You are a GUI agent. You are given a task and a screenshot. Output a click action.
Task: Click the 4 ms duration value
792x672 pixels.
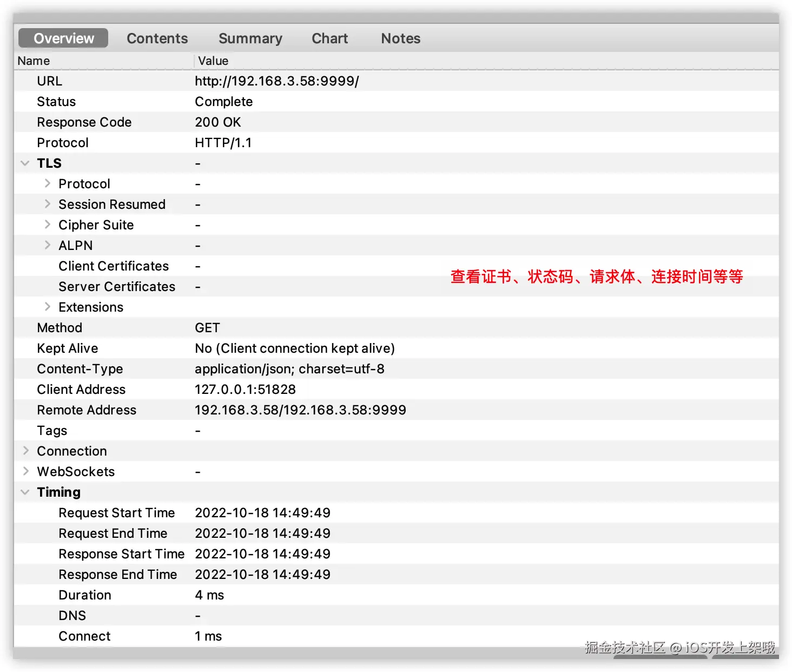click(x=209, y=595)
